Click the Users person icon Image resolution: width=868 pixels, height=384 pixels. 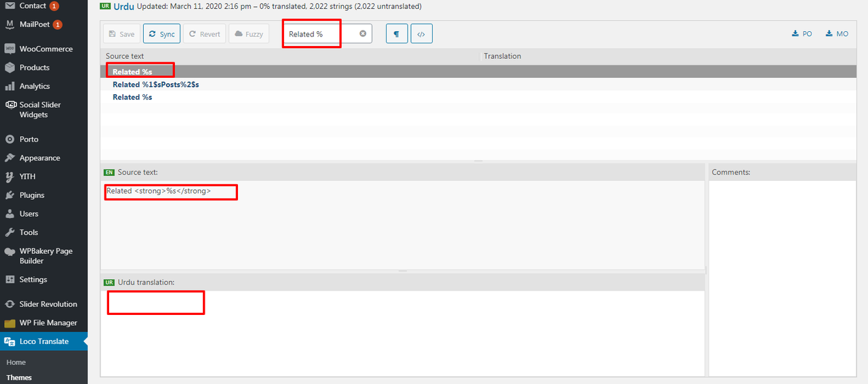point(9,214)
